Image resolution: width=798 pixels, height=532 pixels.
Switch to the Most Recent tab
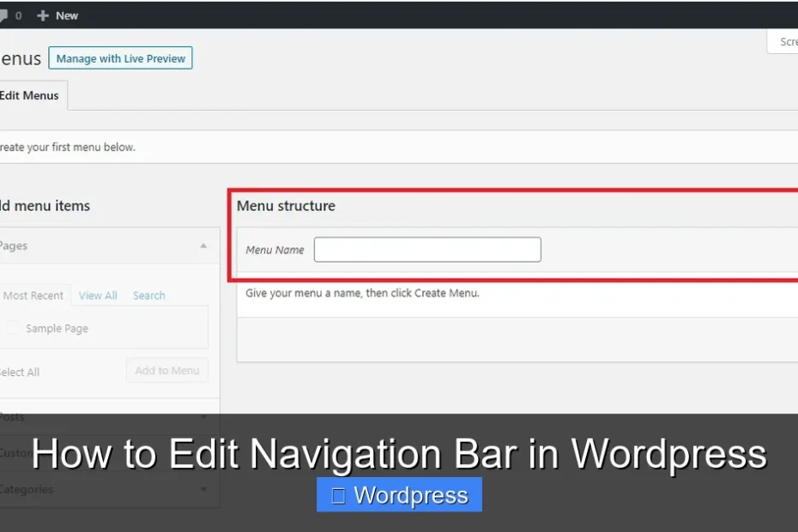[x=33, y=295]
